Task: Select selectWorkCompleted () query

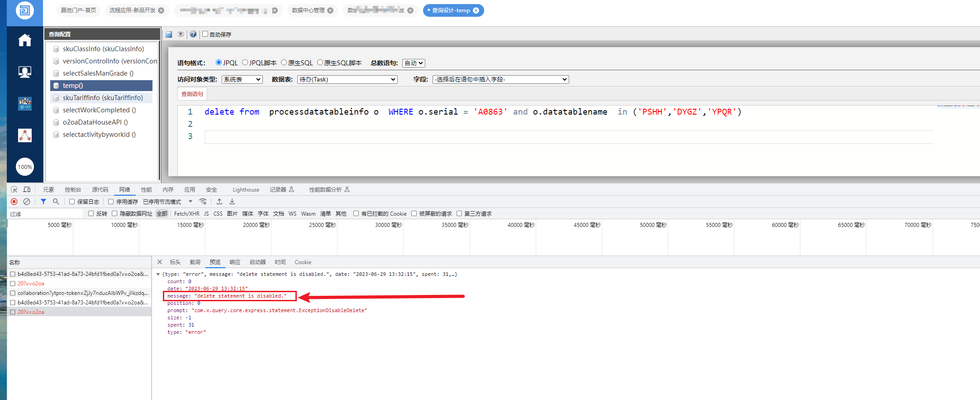Action: click(x=101, y=110)
